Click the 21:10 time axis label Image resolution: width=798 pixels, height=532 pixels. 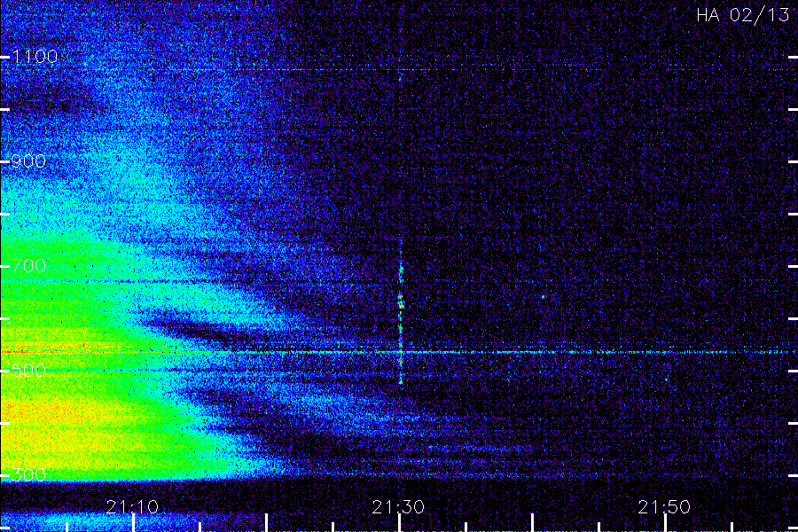[132, 507]
